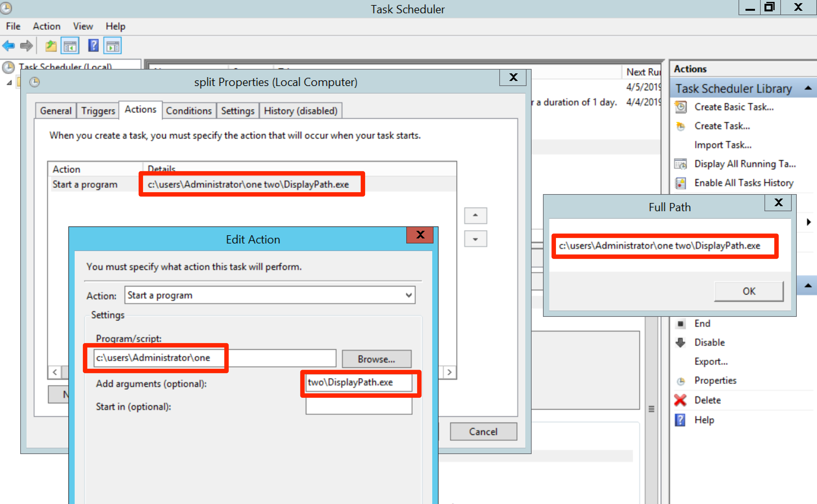Click the red Delete icon
The height and width of the screenshot is (504, 817).
pos(681,400)
